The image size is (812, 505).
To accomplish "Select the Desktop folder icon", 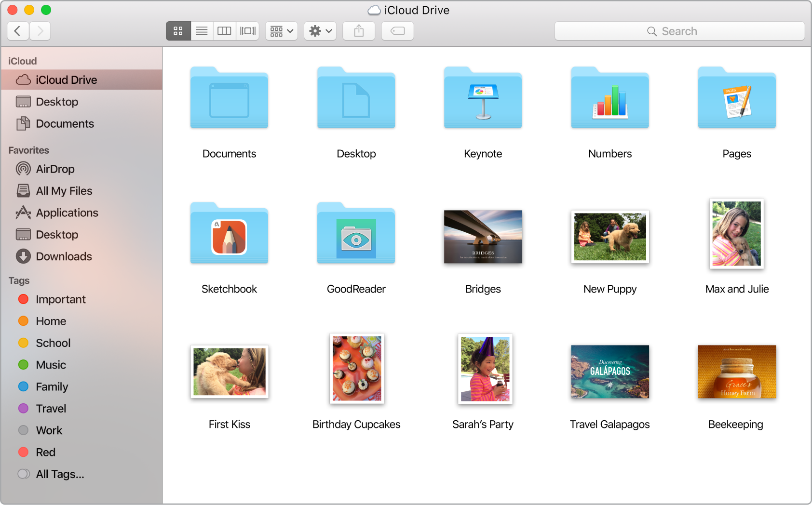I will [356, 98].
